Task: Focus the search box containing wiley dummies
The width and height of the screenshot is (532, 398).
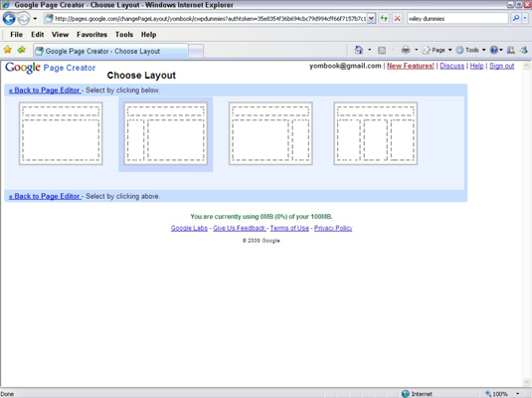Action: click(457, 18)
